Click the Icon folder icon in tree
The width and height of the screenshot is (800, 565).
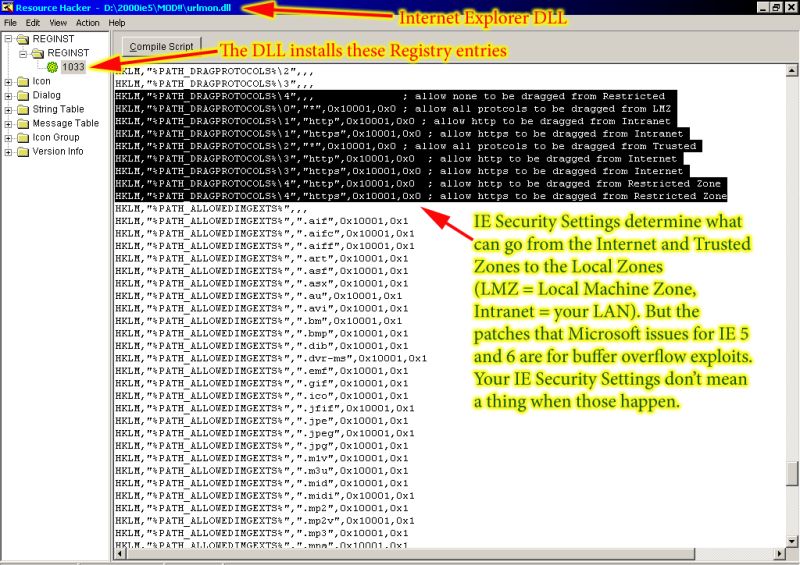point(23,82)
